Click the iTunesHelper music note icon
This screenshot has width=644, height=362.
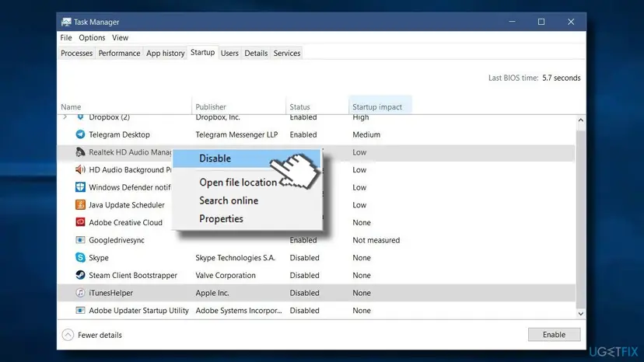80,293
